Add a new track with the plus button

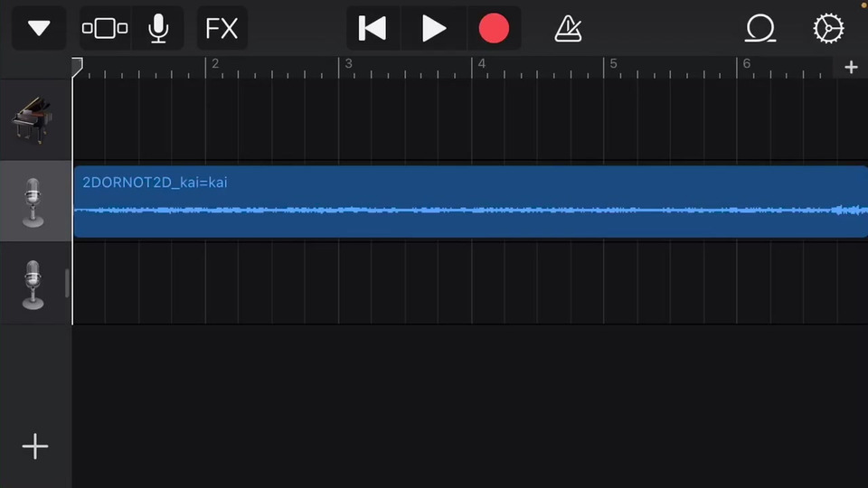pos(35,446)
